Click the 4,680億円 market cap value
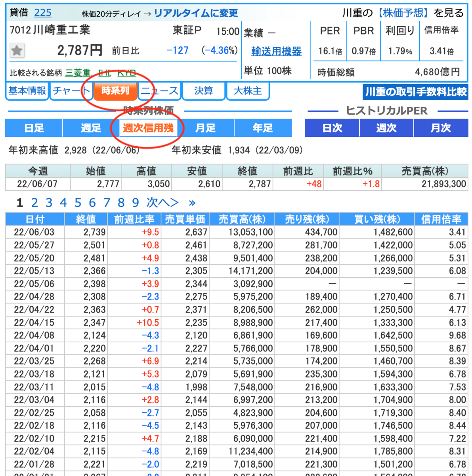Viewport: 472px width, 476px height. click(438, 72)
